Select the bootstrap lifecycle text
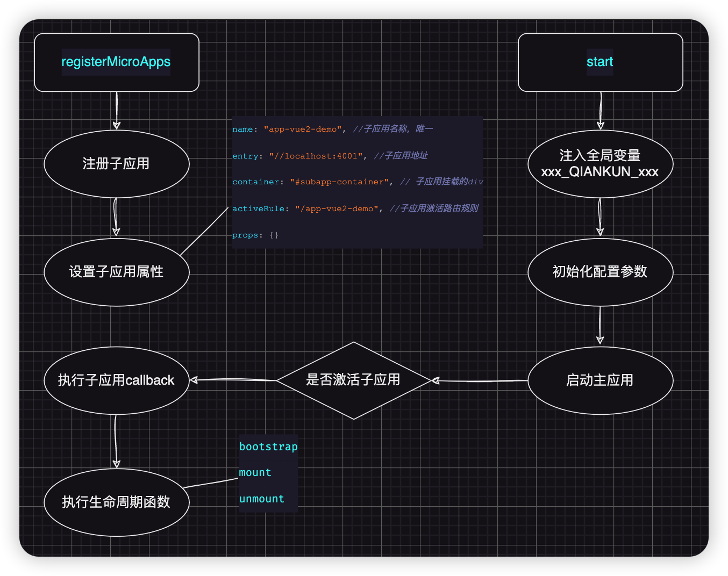The image size is (728, 576). pos(268,447)
